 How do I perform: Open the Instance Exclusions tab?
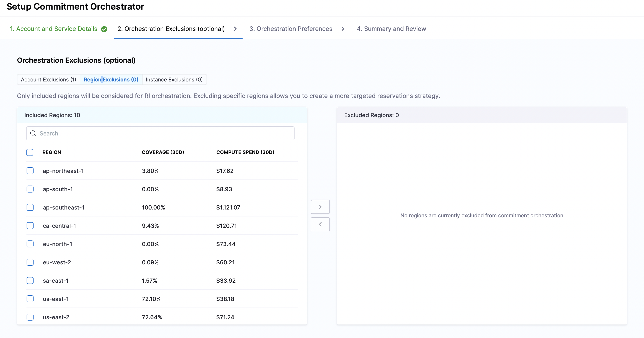pyautogui.click(x=174, y=79)
